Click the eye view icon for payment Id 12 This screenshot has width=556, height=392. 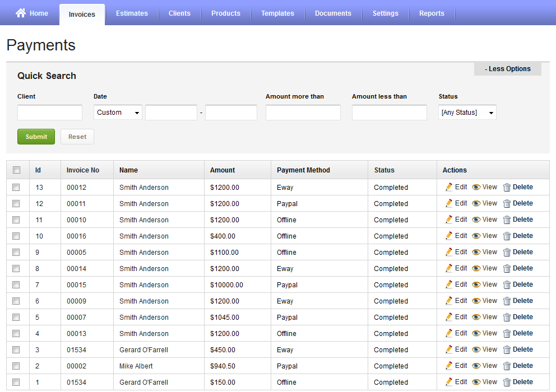click(476, 203)
